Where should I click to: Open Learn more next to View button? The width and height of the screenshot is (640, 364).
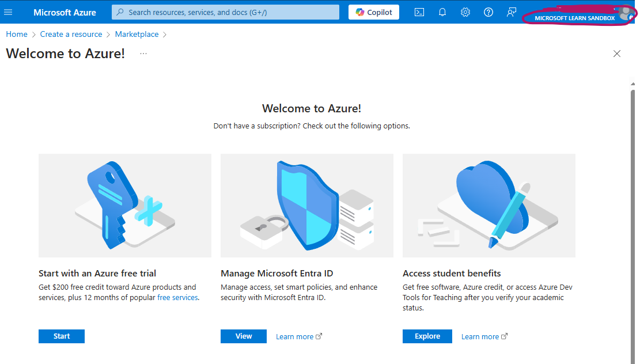click(x=299, y=337)
